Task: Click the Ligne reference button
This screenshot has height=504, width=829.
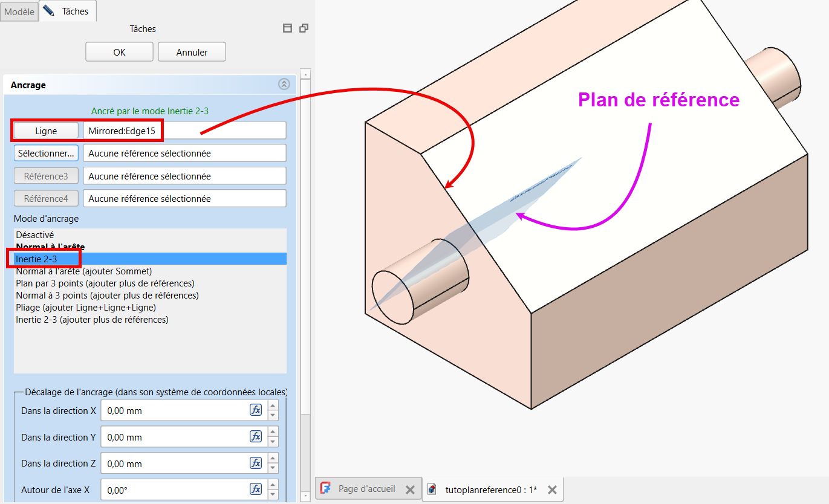Action: [46, 131]
